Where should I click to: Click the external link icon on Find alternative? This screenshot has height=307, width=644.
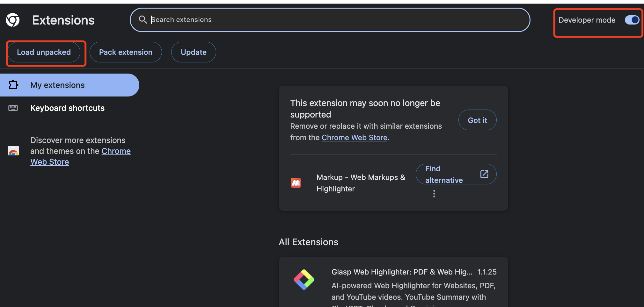[484, 174]
